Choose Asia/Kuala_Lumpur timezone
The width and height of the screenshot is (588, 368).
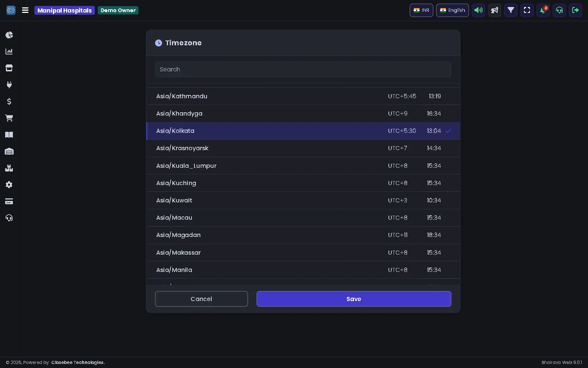303,166
